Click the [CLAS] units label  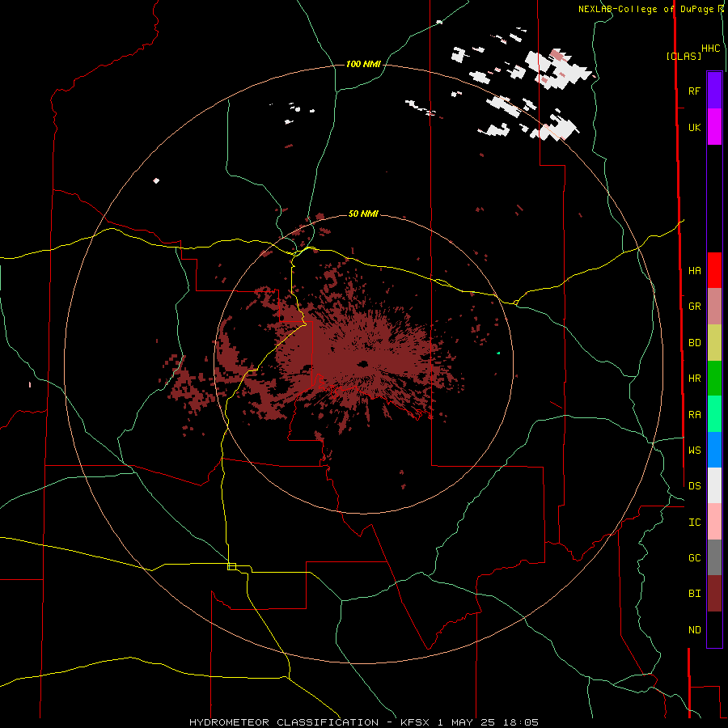(684, 56)
